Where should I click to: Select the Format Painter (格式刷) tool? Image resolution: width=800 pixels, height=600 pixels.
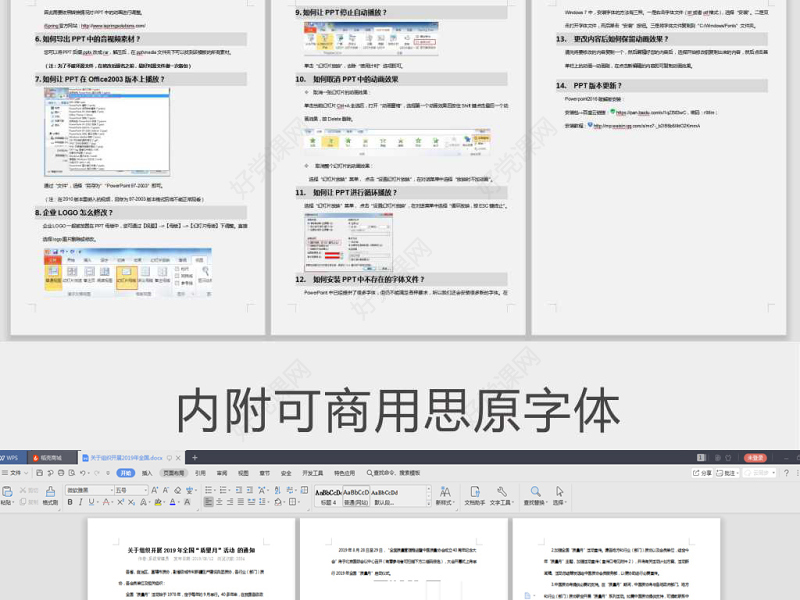click(x=50, y=493)
